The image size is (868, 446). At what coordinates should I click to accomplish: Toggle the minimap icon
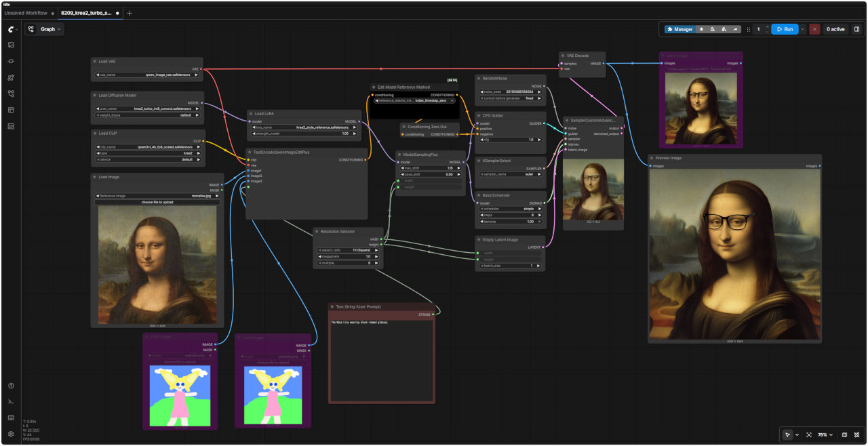(x=844, y=434)
